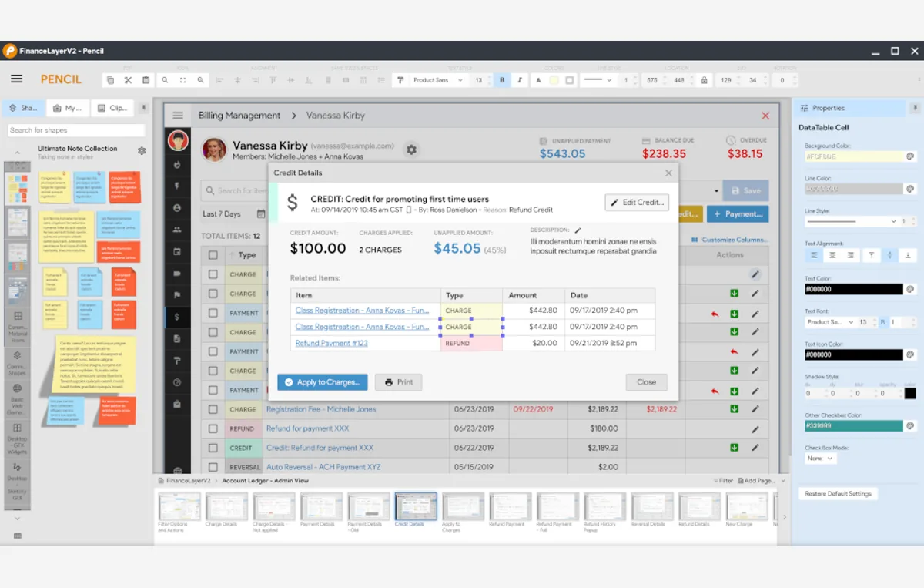
Task: Toggle Italic in the top toolbar
Action: pyautogui.click(x=520, y=80)
